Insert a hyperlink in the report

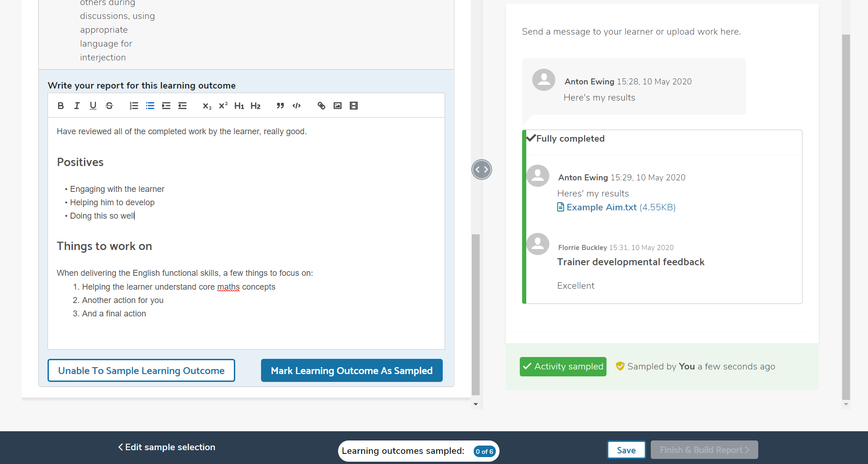[x=321, y=106]
